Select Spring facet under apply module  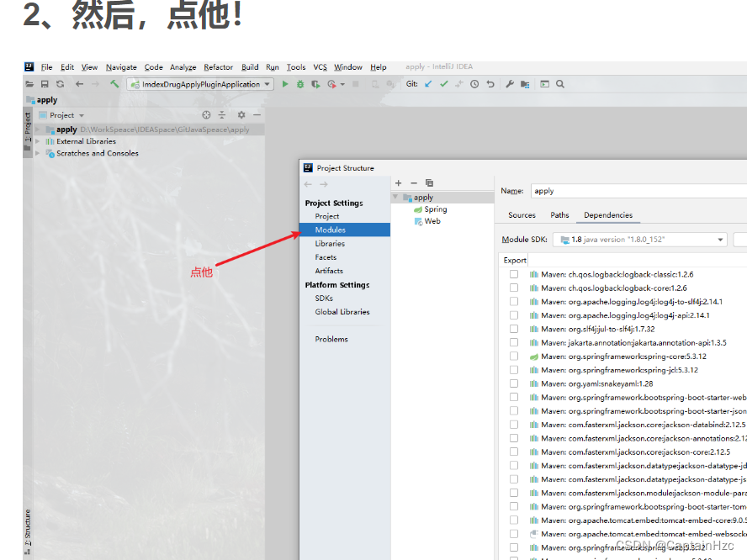click(x=430, y=209)
